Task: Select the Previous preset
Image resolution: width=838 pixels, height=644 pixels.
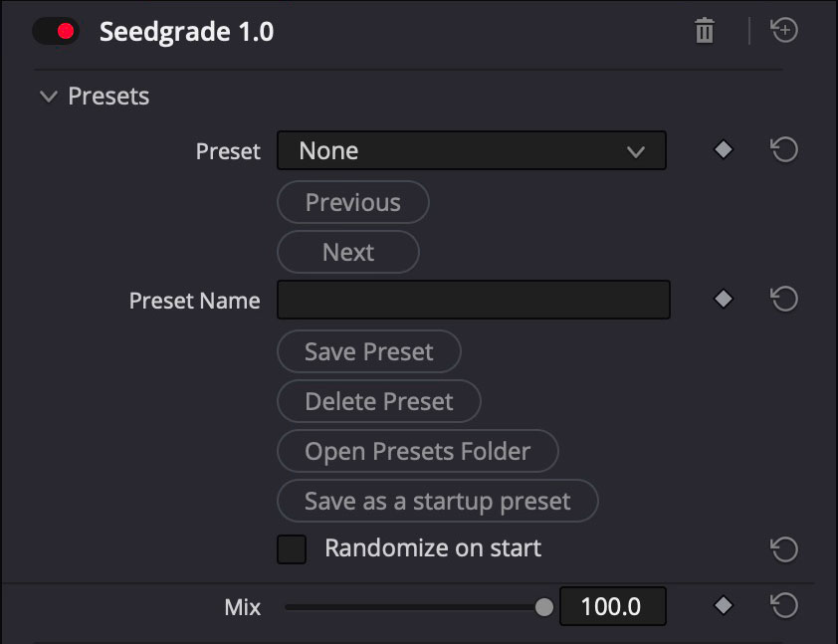Action: (352, 202)
